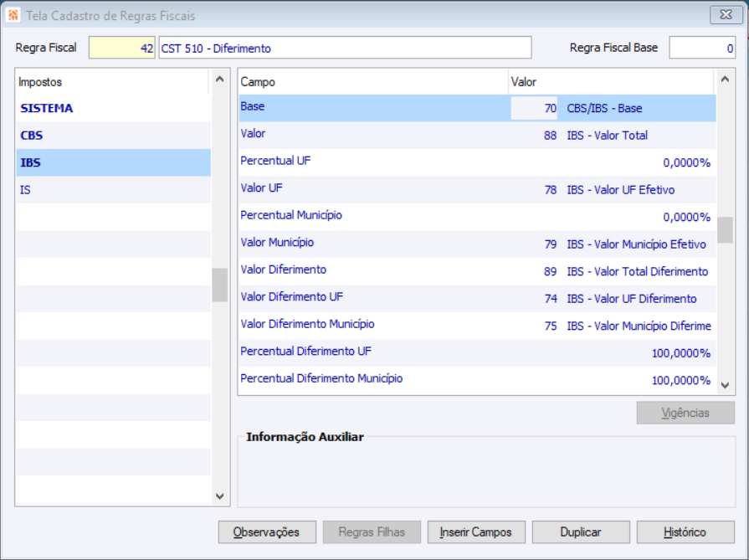Open Observações

click(266, 532)
